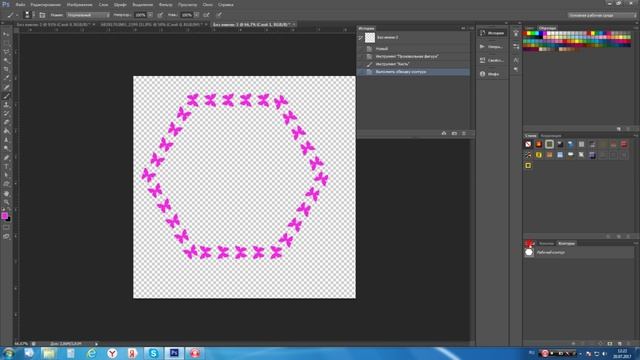The height and width of the screenshot is (360, 640).
Task: Select the Eraser tool
Action: (x=7, y=122)
